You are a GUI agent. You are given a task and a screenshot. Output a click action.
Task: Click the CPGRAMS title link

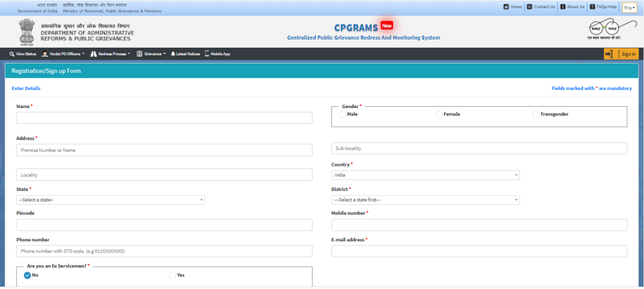[x=356, y=28]
